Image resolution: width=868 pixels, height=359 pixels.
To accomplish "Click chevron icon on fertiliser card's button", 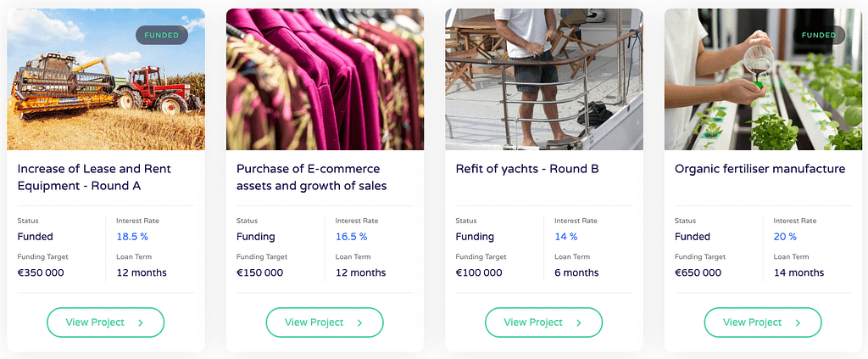I will click(x=798, y=323).
